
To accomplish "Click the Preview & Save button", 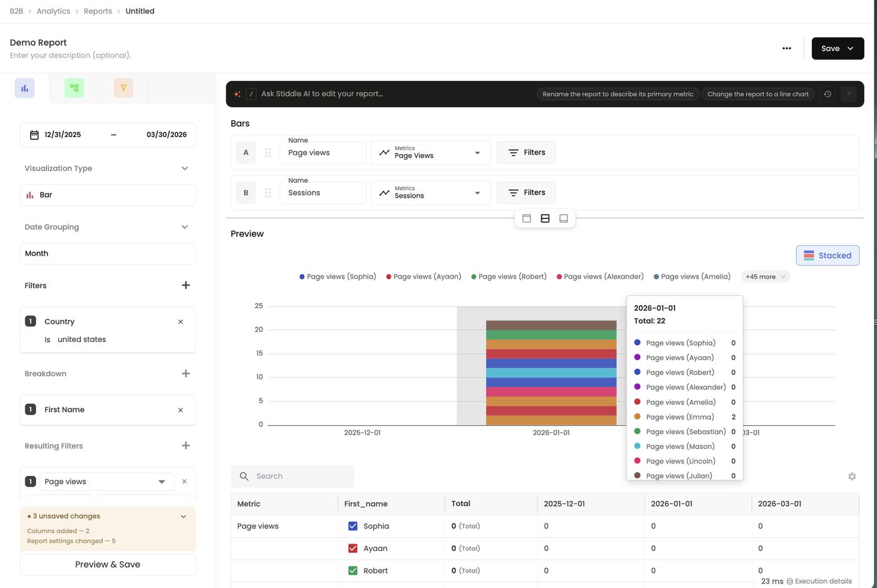I will click(x=108, y=565).
